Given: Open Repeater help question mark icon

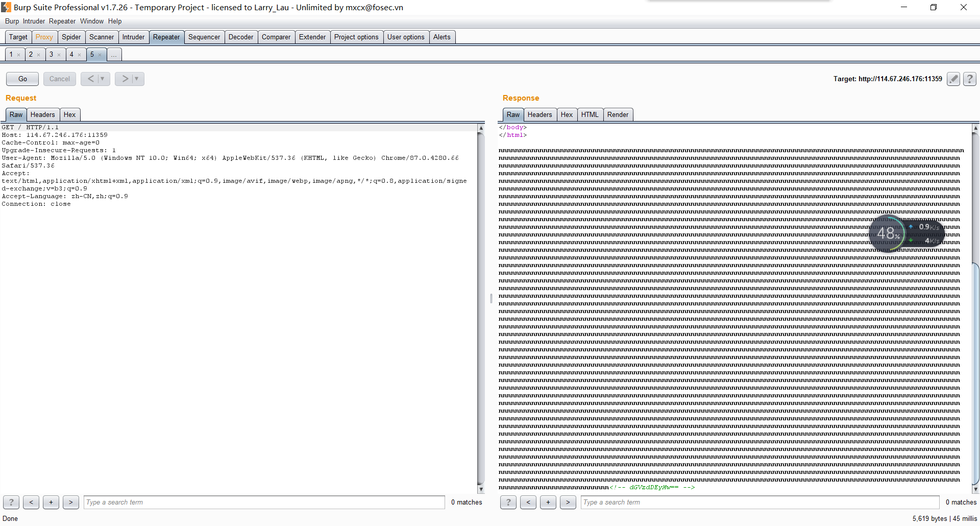Looking at the screenshot, I should pos(970,79).
